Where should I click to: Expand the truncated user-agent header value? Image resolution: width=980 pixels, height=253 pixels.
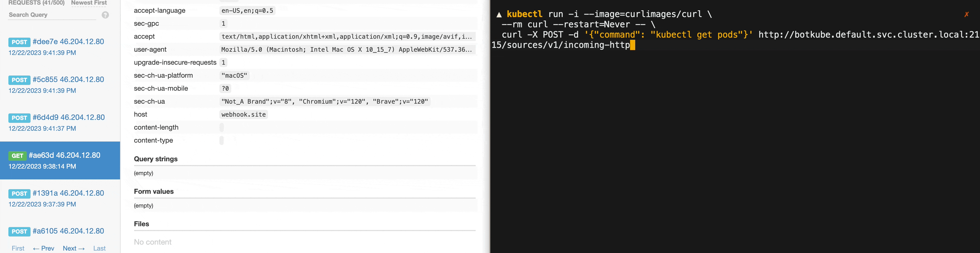347,50
